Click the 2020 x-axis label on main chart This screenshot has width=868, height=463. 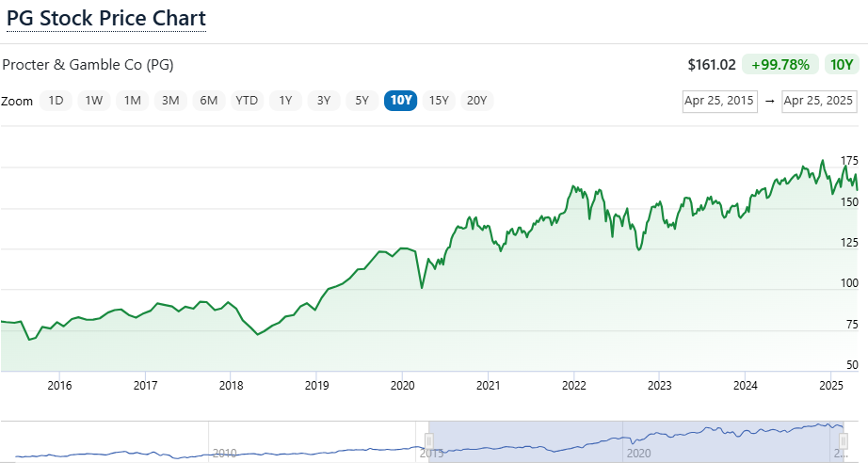[x=402, y=386]
